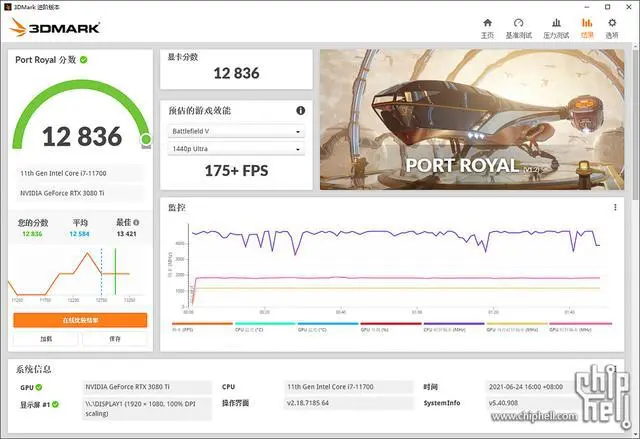
Task: Open the Benchmarks gauge icon tab
Action: click(518, 28)
